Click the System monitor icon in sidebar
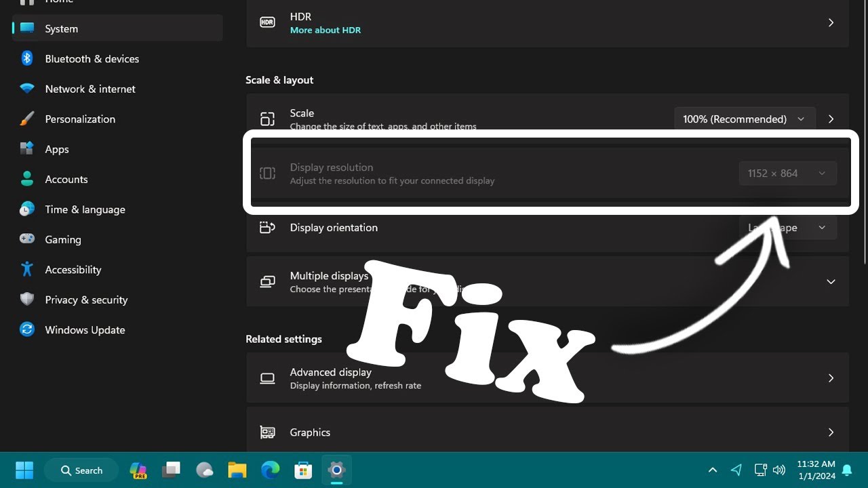This screenshot has width=868, height=488. coord(27,28)
